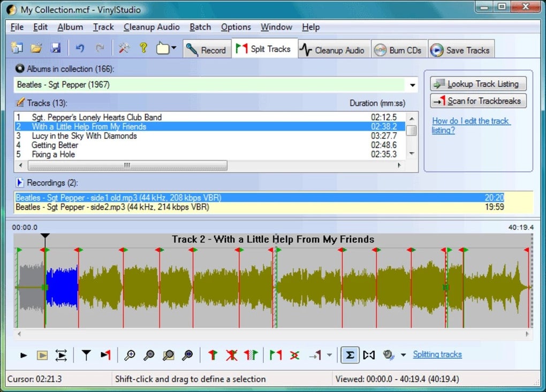The height and width of the screenshot is (392, 546).
Task: Toggle the sigma waveform summary button
Action: click(x=350, y=355)
